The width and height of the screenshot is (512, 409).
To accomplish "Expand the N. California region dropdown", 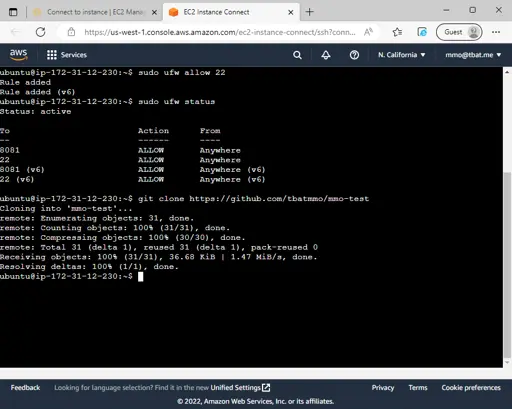I will (401, 55).
